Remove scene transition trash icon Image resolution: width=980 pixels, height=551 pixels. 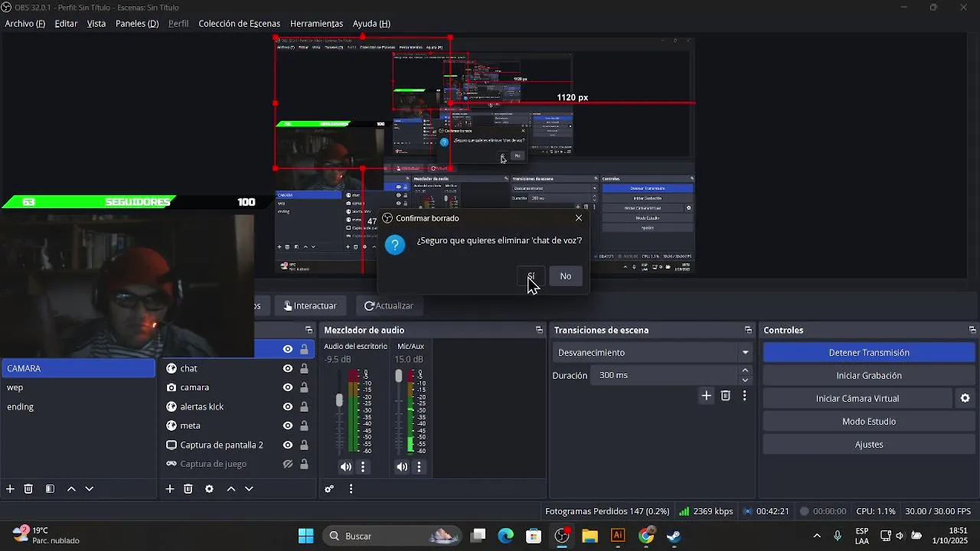[726, 396]
